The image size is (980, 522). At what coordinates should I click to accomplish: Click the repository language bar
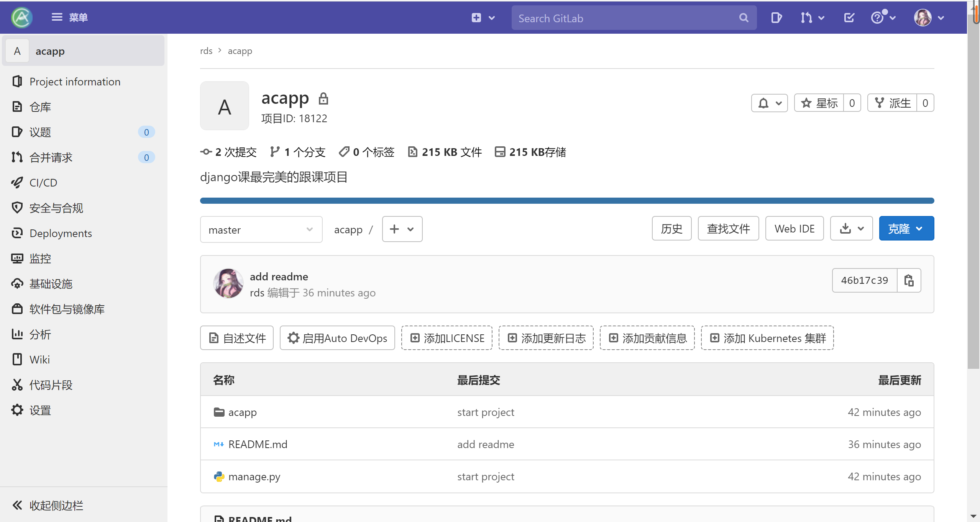click(x=567, y=201)
